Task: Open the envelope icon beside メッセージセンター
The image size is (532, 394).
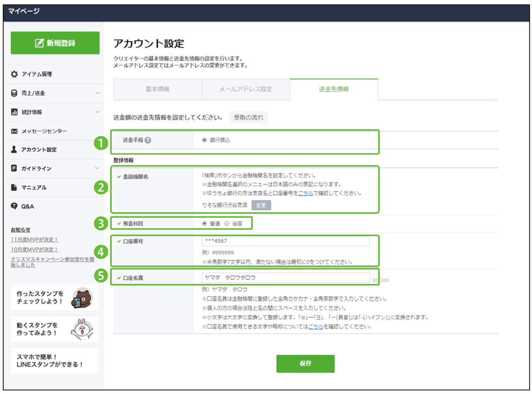Action: coord(14,131)
